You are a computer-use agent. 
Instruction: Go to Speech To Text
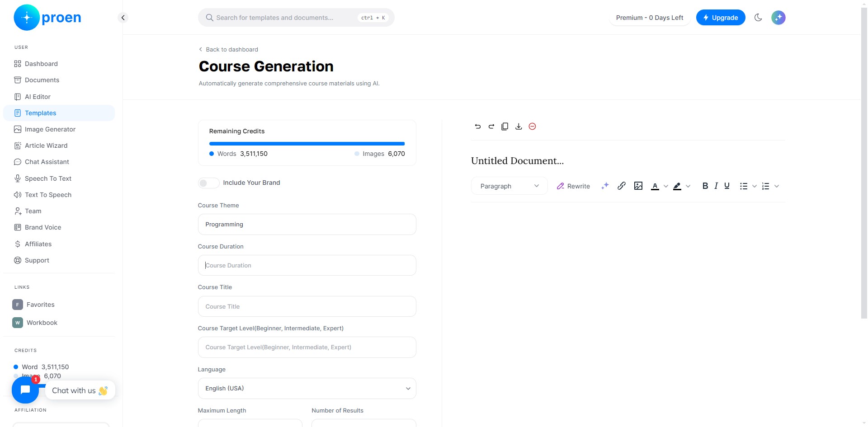pyautogui.click(x=59, y=178)
